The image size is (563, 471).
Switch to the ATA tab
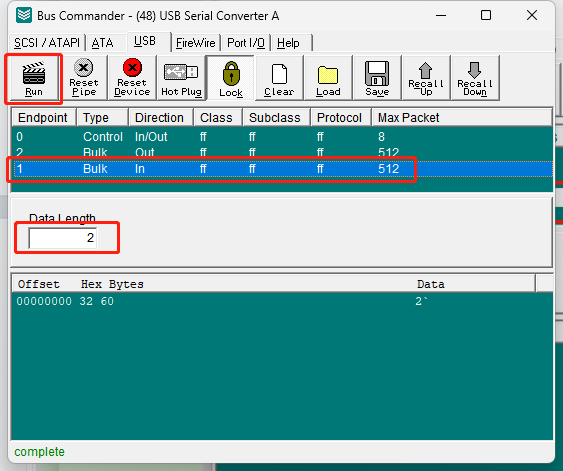[x=102, y=43]
